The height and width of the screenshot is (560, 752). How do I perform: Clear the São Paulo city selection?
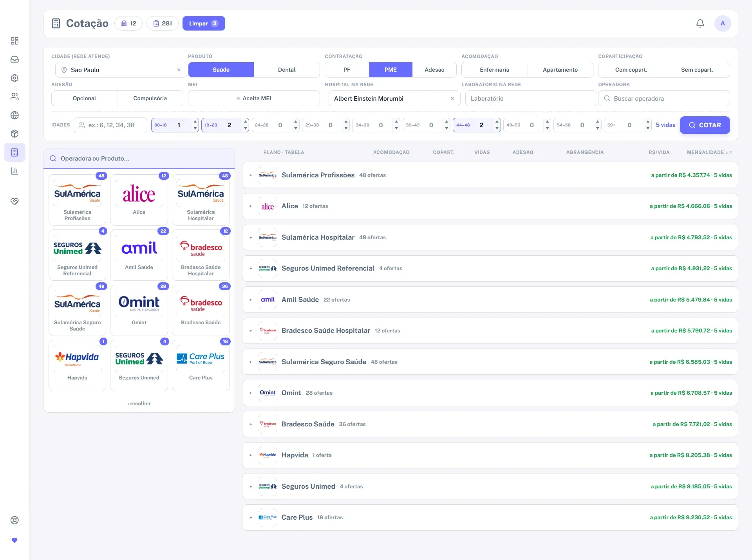point(179,70)
